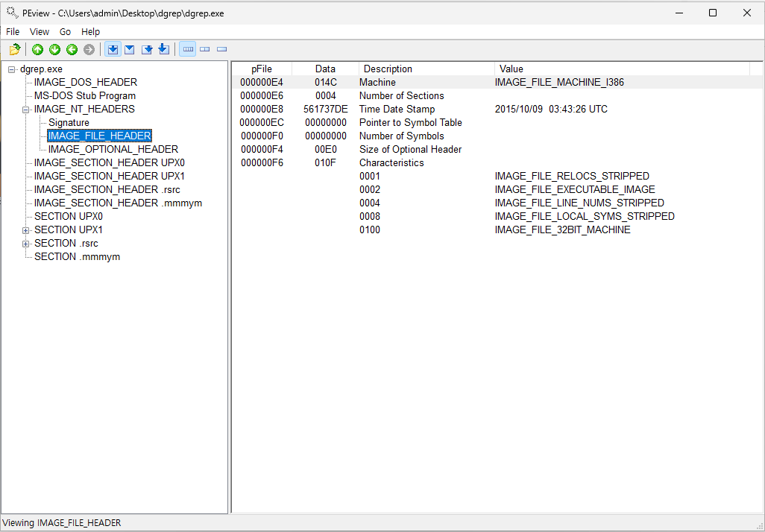
Task: Select SECTION UPX0 in the tree
Action: [69, 217]
